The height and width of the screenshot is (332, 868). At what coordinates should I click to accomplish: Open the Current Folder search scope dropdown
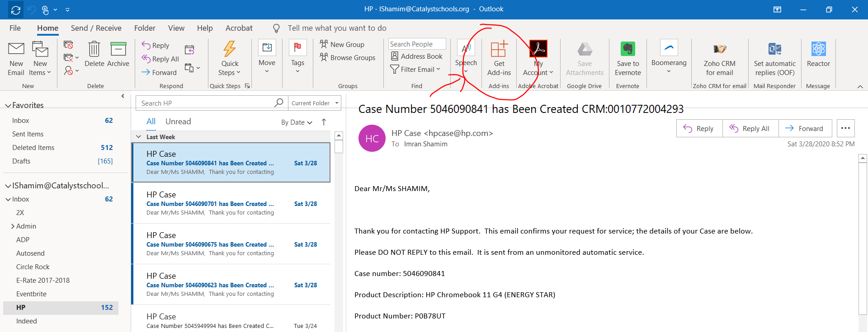[315, 103]
